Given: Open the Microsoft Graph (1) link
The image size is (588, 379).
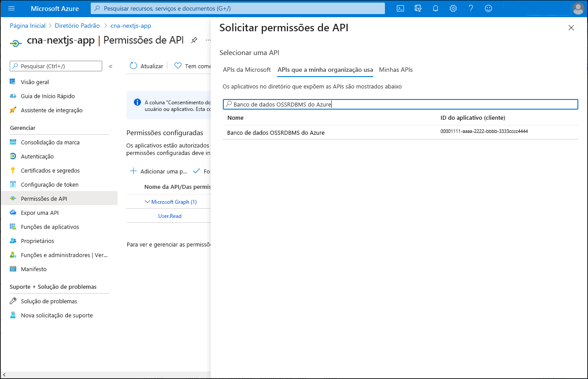Looking at the screenshot, I should (174, 202).
